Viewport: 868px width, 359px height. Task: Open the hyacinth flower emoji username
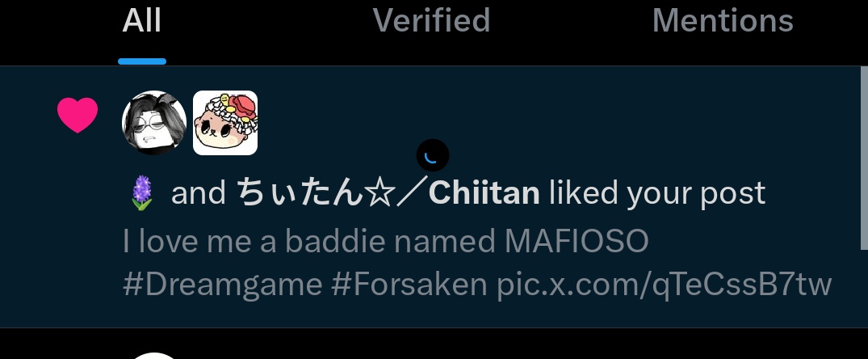click(142, 192)
